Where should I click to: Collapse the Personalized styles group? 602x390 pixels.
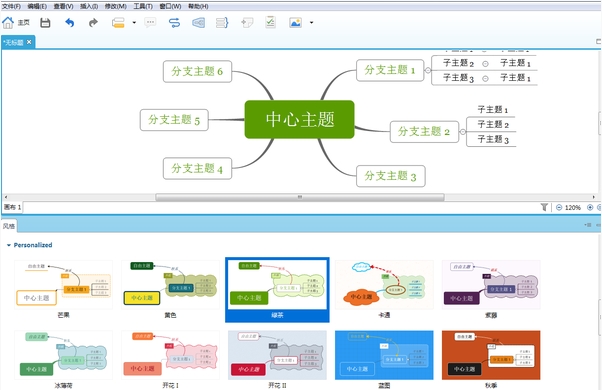8,245
